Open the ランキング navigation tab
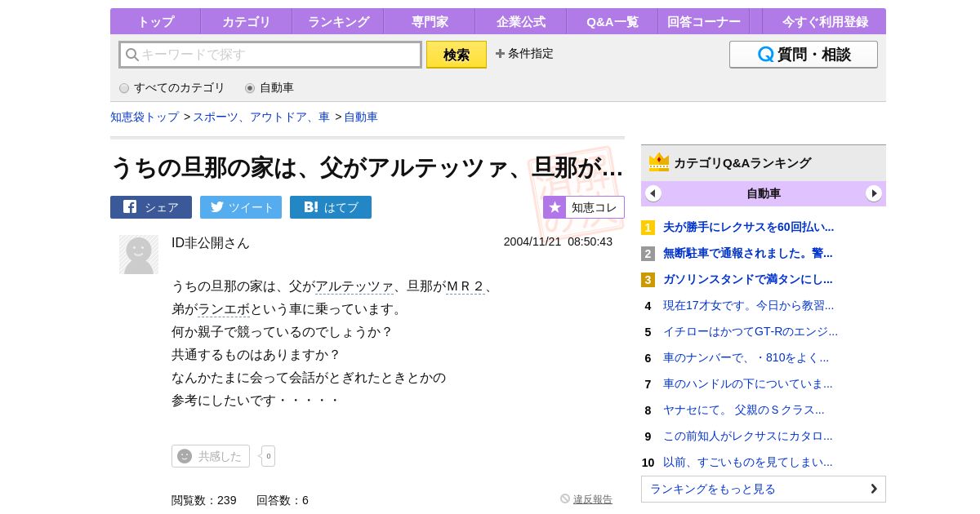Image resolution: width=980 pixels, height=514 pixels. [337, 21]
